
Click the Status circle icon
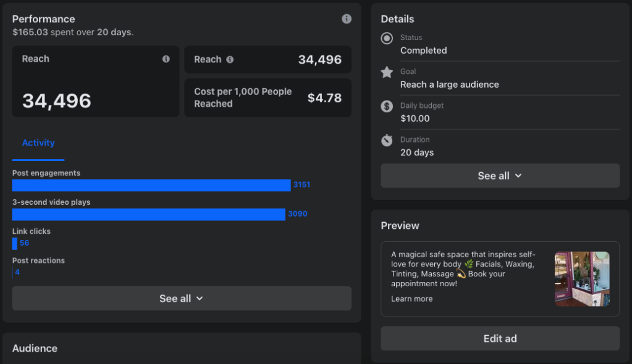tap(387, 39)
